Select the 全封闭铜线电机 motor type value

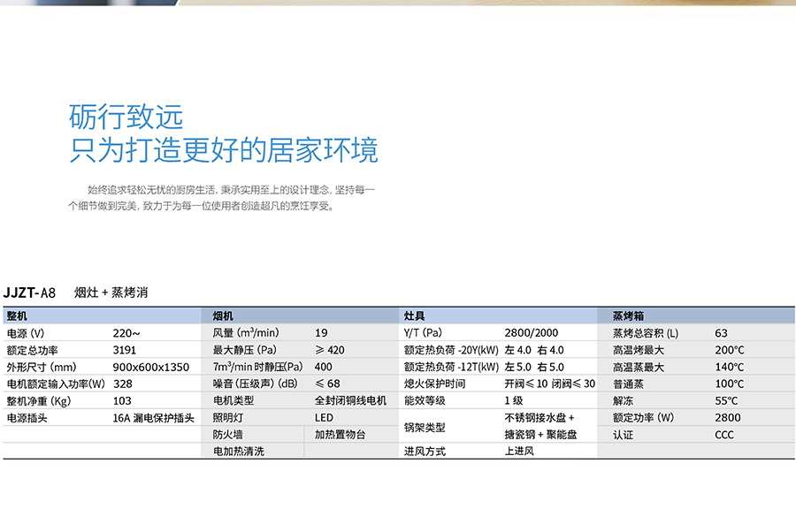350,400
